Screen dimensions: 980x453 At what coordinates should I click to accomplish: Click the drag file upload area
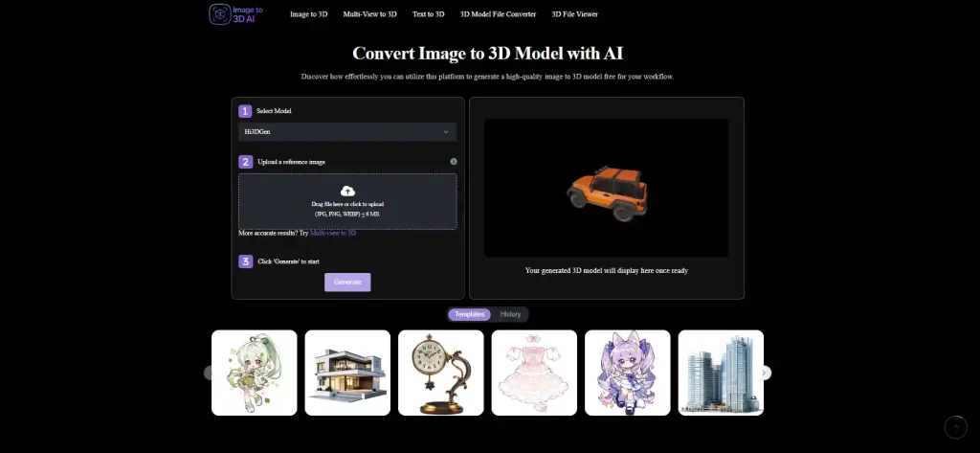click(347, 201)
